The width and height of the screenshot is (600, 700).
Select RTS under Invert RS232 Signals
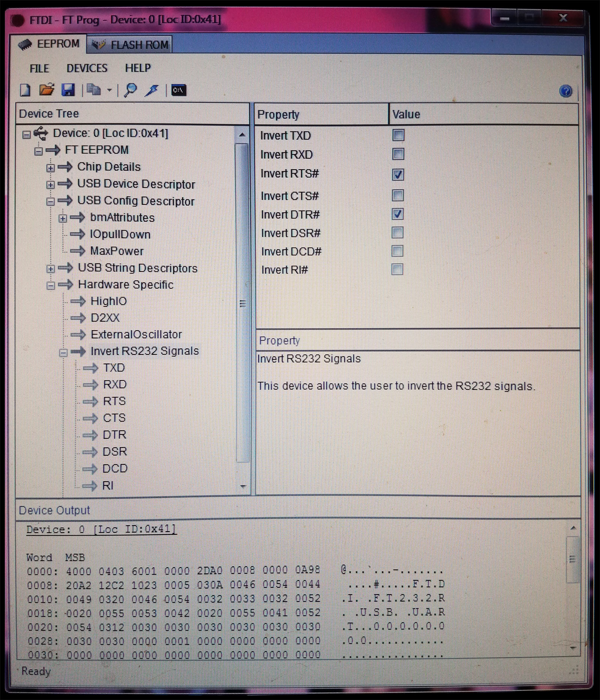click(x=114, y=401)
